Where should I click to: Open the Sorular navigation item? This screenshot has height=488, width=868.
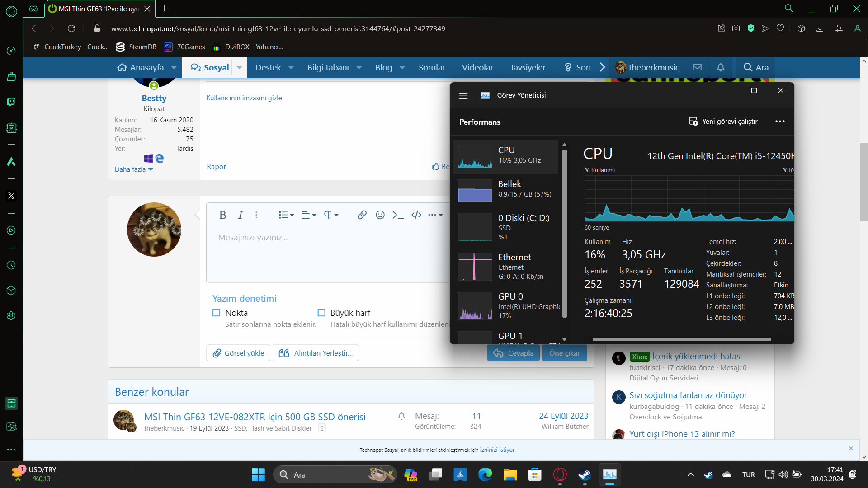pyautogui.click(x=431, y=67)
